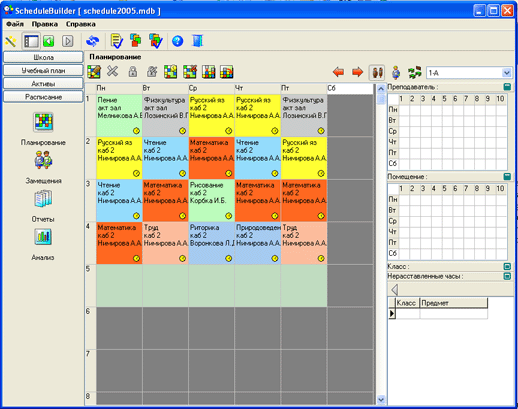The image size is (518, 409).
Task: Click the Класс column header
Action: 407,303
